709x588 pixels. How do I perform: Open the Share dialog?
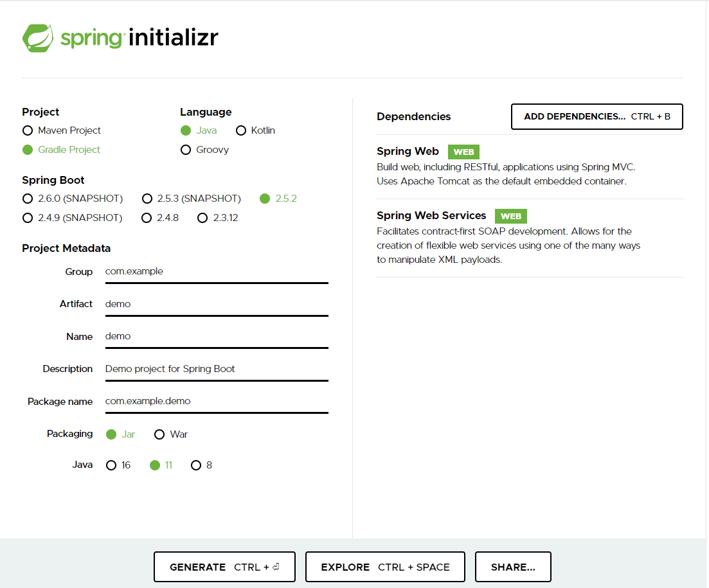pyautogui.click(x=513, y=567)
